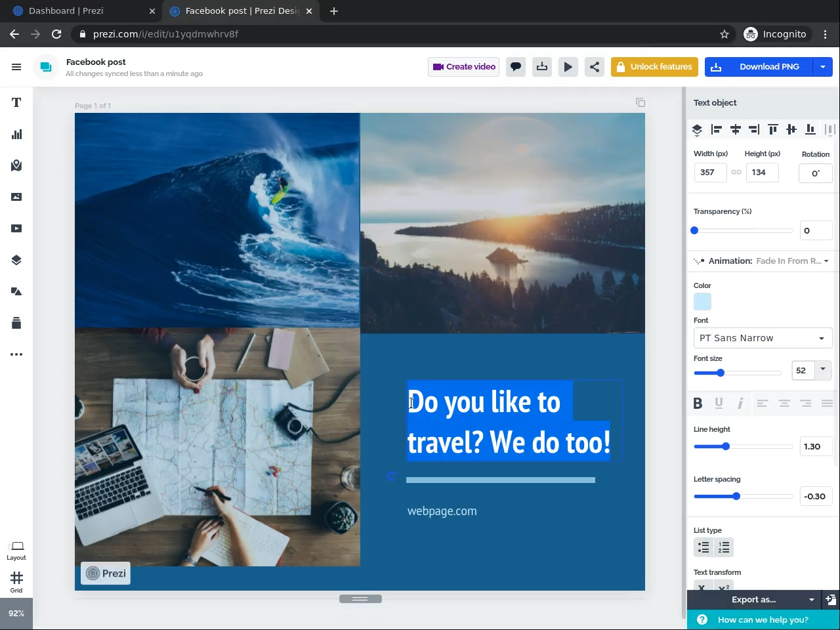Expand the font size dropdown arrow
This screenshot has height=630, width=840.
click(x=823, y=369)
